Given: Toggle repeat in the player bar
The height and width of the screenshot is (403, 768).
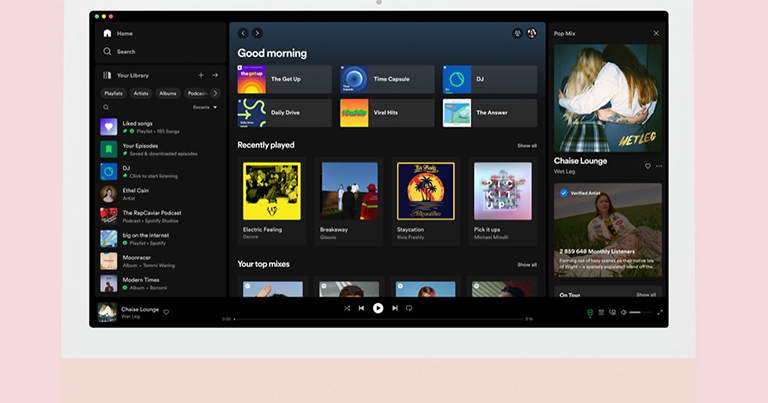Looking at the screenshot, I should click(x=409, y=308).
